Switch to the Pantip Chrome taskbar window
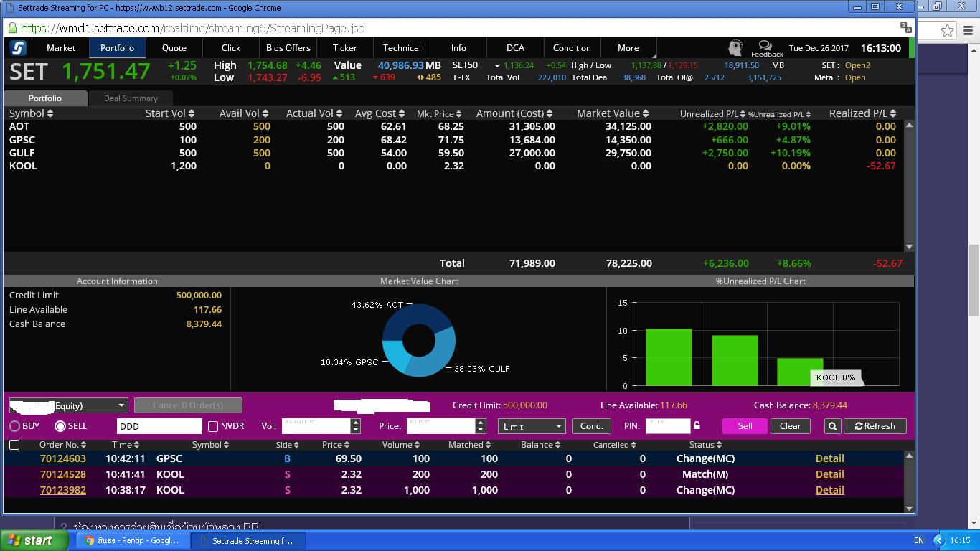The width and height of the screenshot is (980, 551). [x=133, y=540]
